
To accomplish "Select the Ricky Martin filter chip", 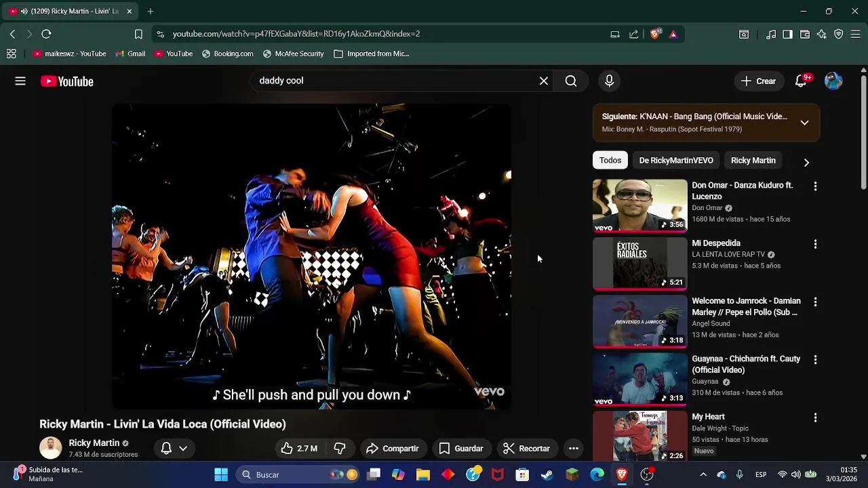I will (x=753, y=161).
